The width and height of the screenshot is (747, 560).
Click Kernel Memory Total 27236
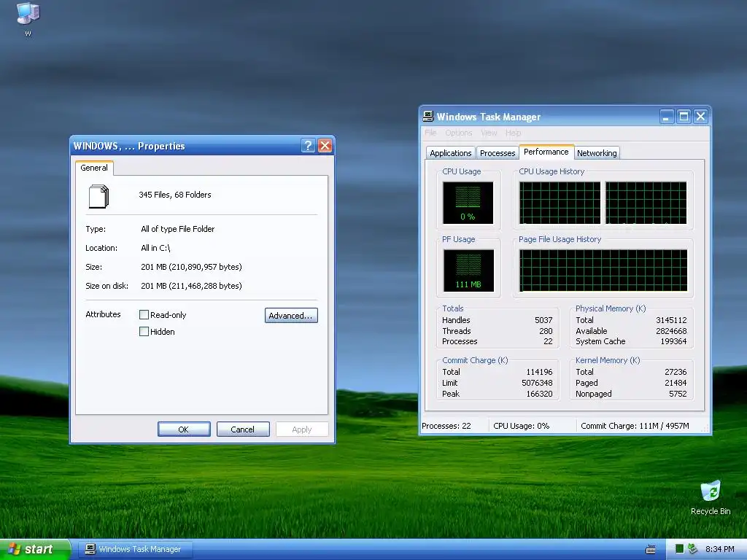pyautogui.click(x=676, y=372)
